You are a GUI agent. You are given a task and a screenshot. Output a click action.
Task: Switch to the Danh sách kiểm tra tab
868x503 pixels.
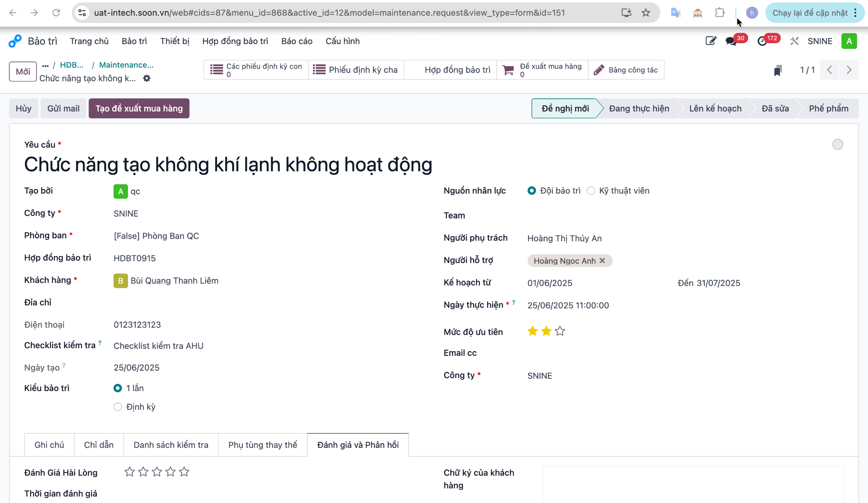coord(171,445)
